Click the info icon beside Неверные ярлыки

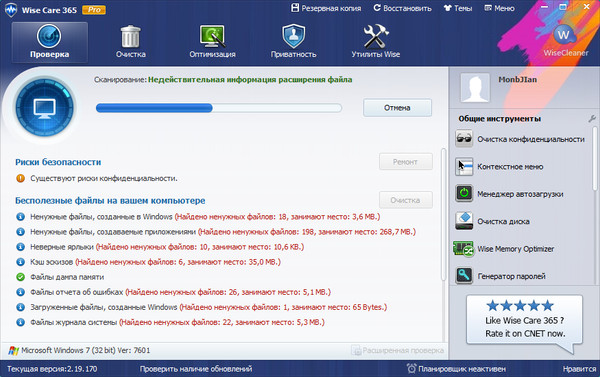20,247
